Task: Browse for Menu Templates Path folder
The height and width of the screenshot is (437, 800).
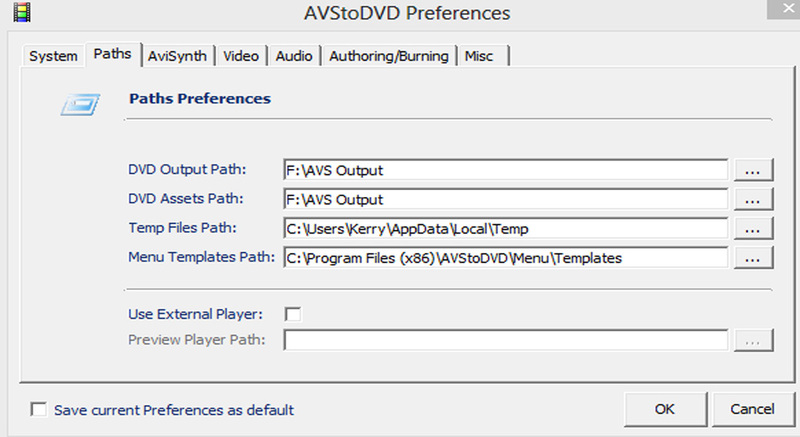Action: [754, 258]
